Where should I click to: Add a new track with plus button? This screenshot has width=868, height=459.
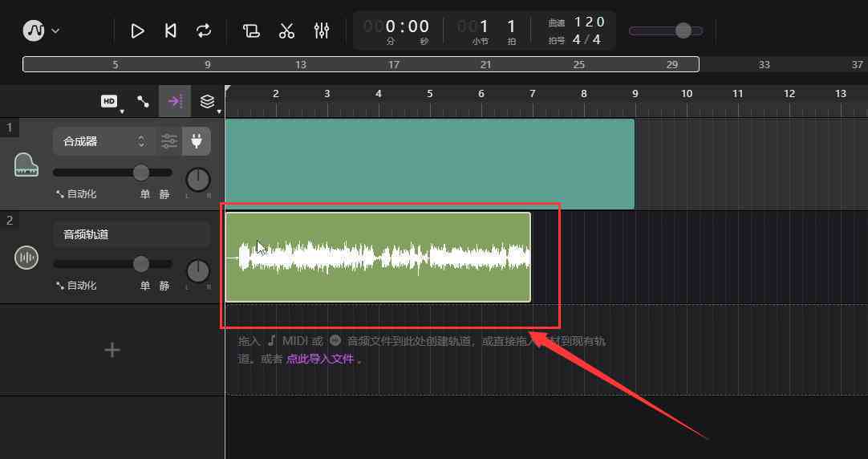coord(112,350)
